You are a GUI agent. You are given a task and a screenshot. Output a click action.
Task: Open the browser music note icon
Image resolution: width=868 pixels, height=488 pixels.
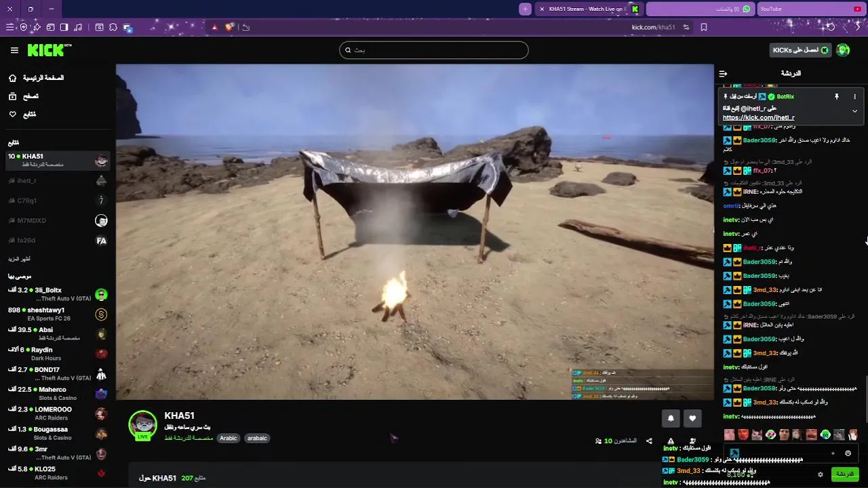[78, 27]
